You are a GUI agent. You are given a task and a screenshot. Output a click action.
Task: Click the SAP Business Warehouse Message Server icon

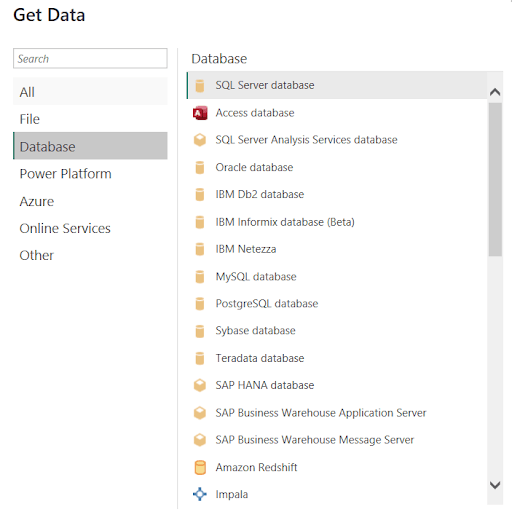point(200,440)
